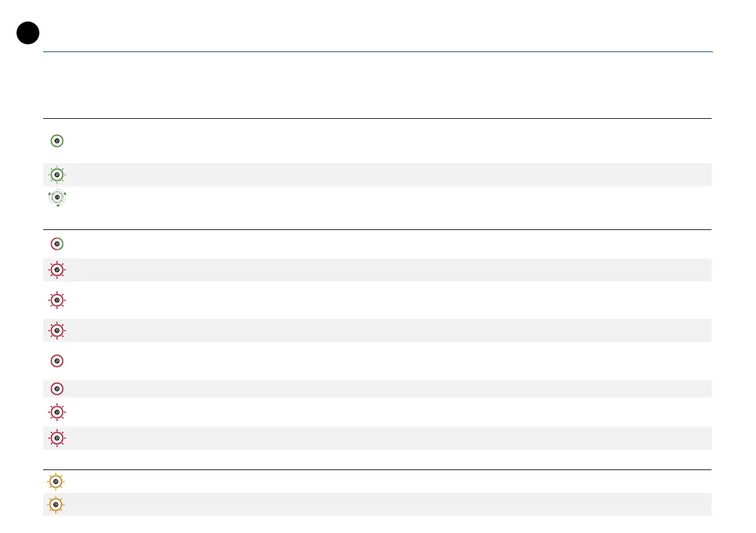
Task: Select the last flashing red ring icon
Action: pos(57,438)
